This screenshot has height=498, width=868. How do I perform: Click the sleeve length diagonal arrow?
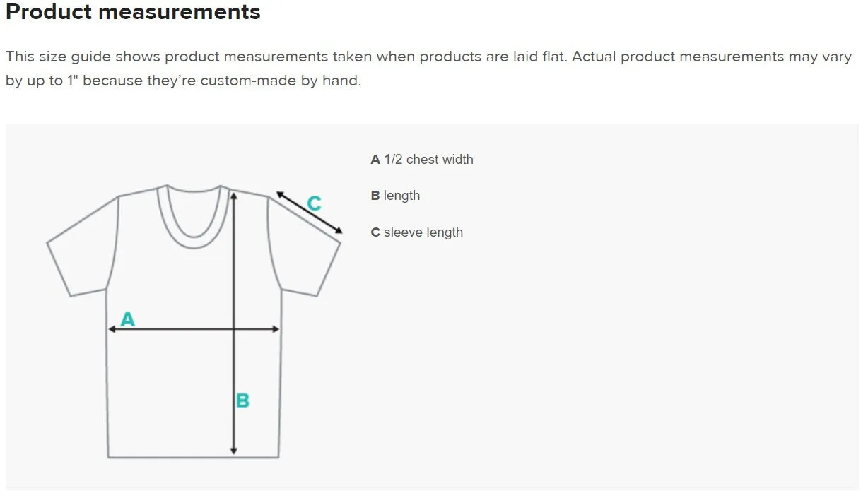click(310, 212)
